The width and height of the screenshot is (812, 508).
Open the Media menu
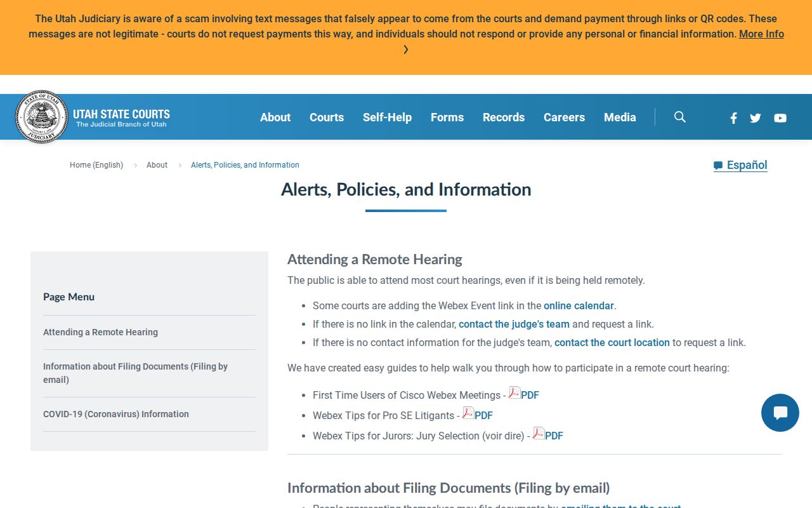620,117
